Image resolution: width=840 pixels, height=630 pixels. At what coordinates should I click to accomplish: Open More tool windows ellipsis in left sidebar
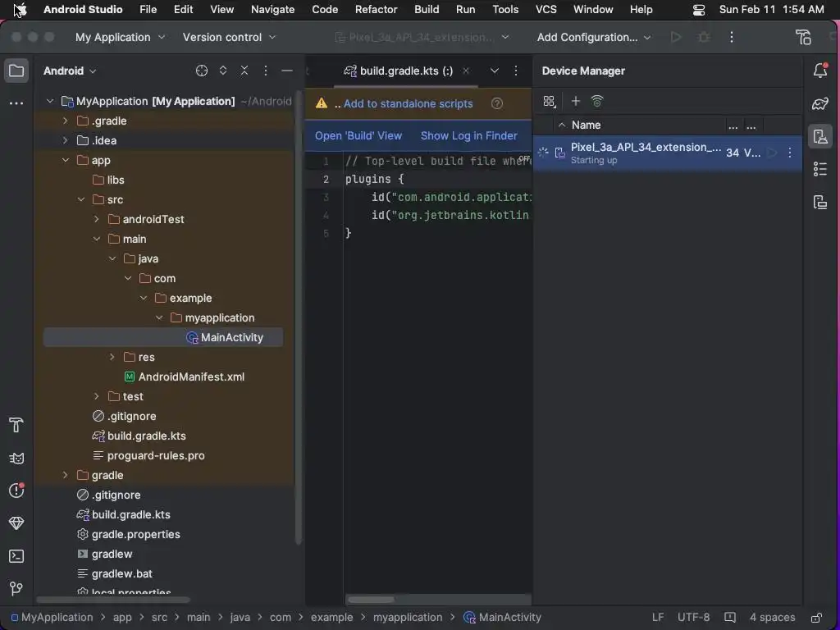(x=16, y=103)
